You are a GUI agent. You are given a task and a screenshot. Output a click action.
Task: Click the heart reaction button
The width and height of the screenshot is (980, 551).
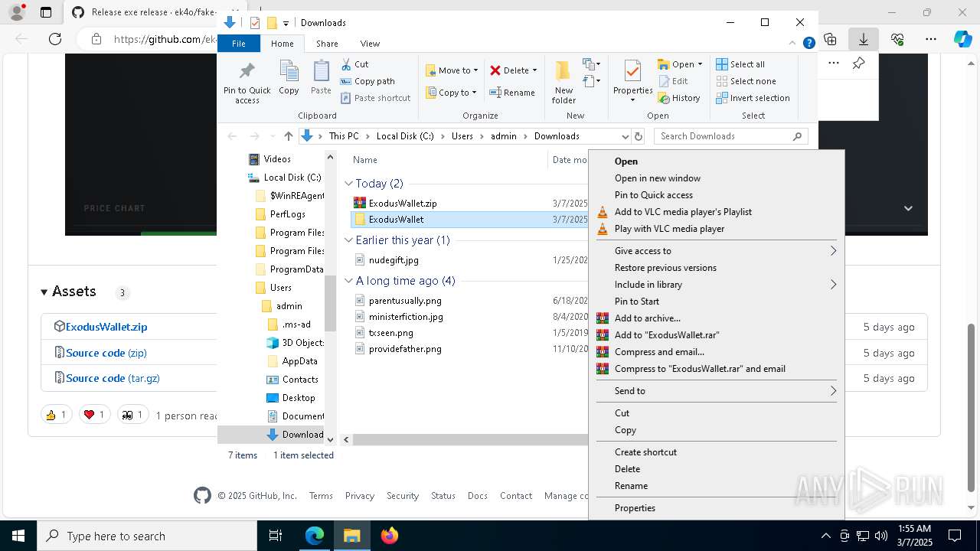click(x=94, y=415)
